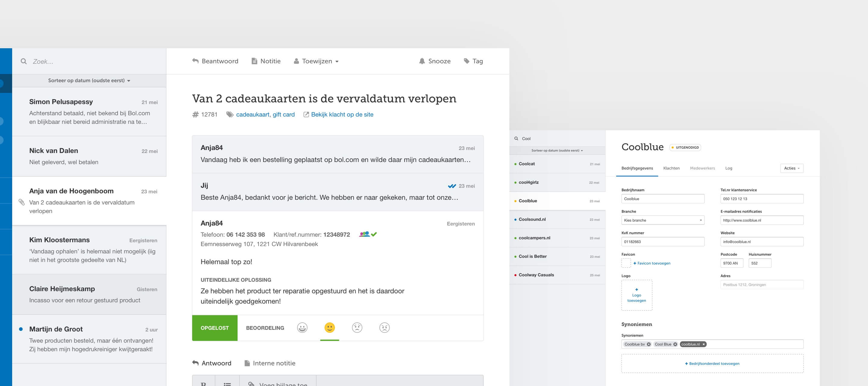This screenshot has height=386, width=868.
Task: Open the Sorteer op datum dropdown in inbox
Action: tap(89, 81)
